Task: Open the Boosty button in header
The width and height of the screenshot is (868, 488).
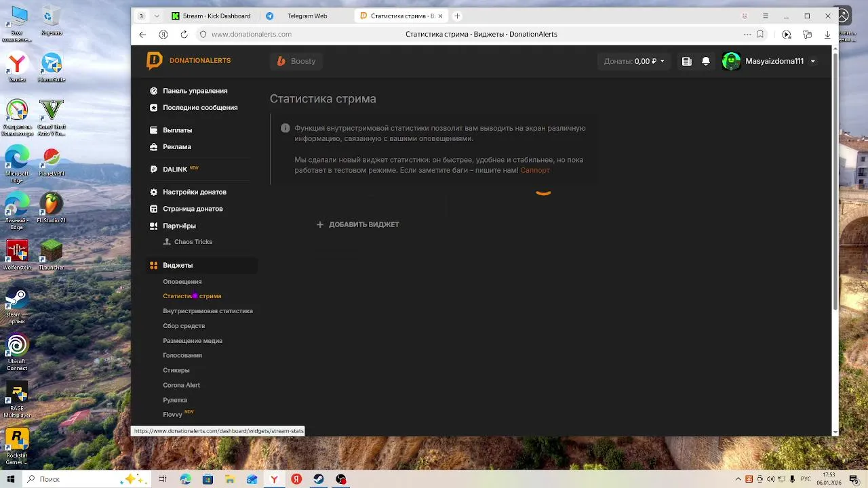Action: (x=296, y=61)
